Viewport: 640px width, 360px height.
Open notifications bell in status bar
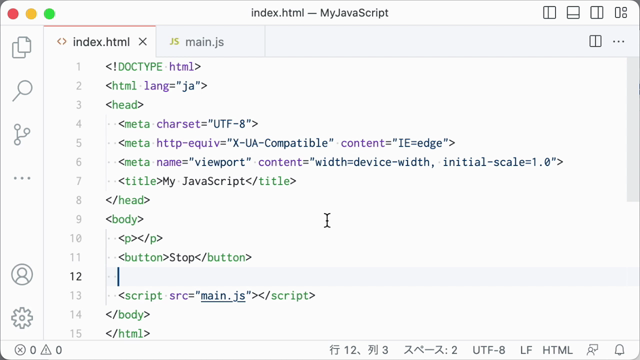pyautogui.click(x=619, y=350)
